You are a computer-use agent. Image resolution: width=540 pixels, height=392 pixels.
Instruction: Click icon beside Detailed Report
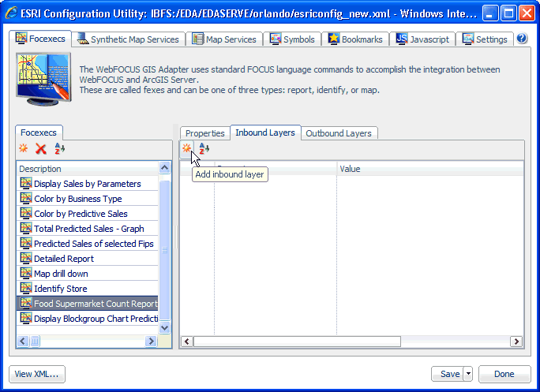point(26,258)
